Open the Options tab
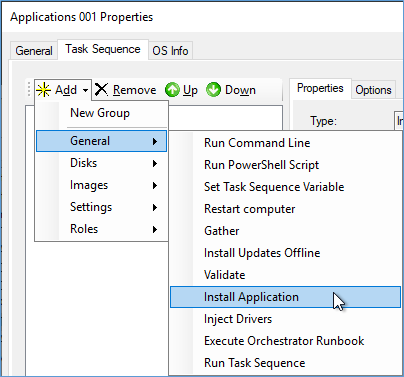This screenshot has height=377, width=404. [373, 90]
